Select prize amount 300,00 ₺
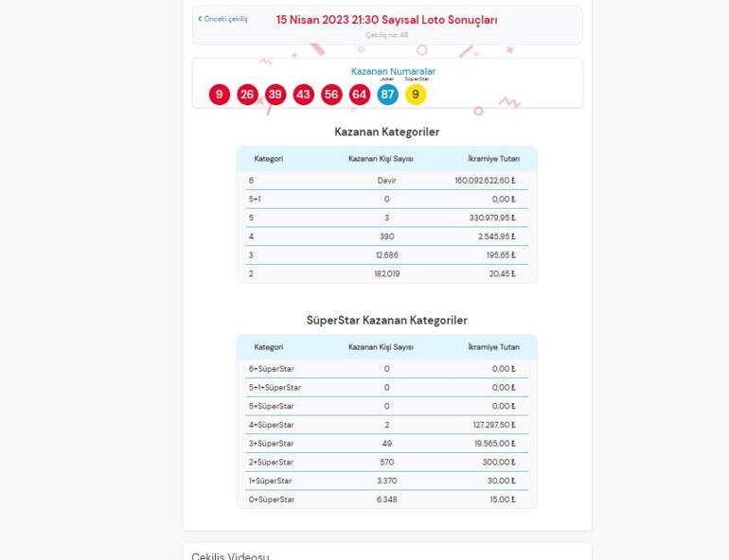The image size is (729, 560). coord(499,463)
